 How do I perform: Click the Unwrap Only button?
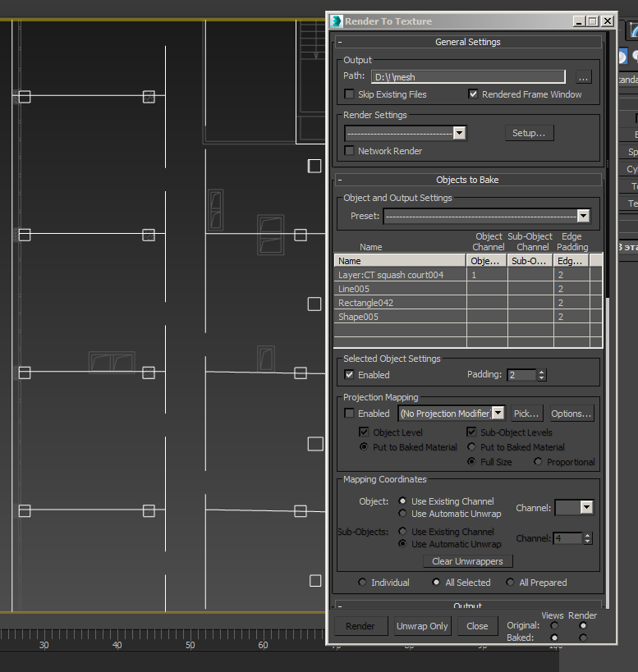422,626
